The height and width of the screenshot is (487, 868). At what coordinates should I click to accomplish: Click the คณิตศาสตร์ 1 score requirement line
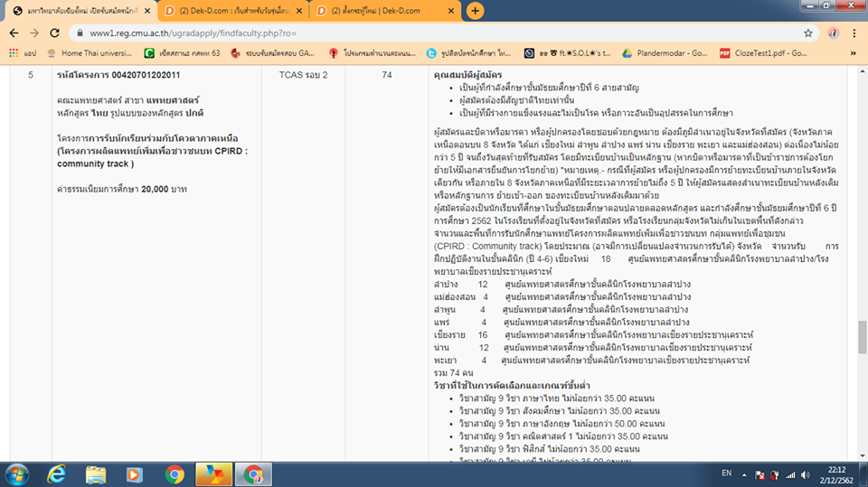pyautogui.click(x=563, y=436)
